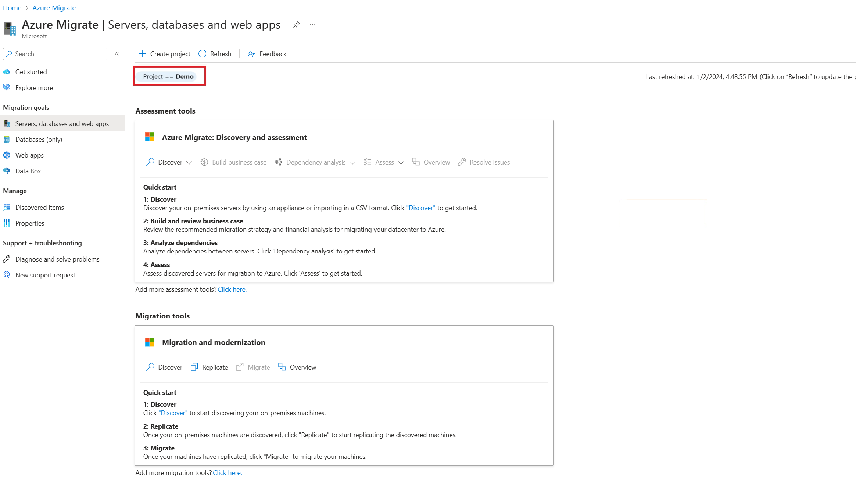
Task: Click the Dependency analysis icon
Action: click(278, 162)
